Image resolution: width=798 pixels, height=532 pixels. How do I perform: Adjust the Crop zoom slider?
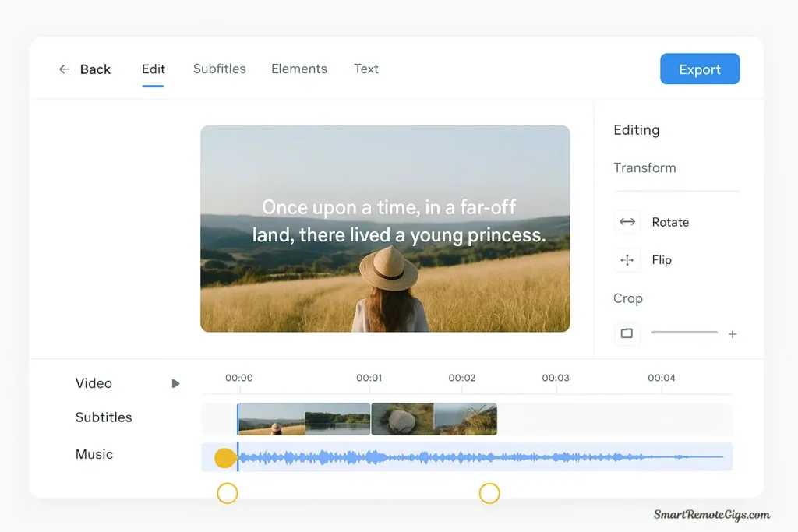(683, 333)
